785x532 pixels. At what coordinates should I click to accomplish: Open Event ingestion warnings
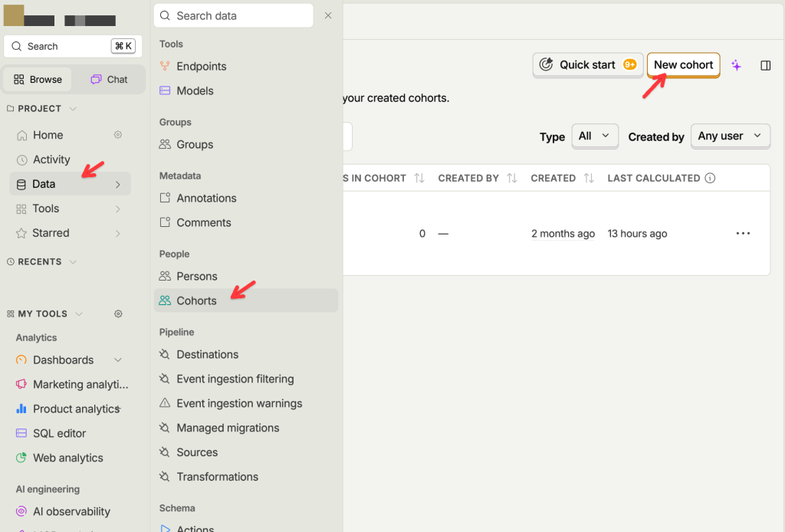[246, 403]
